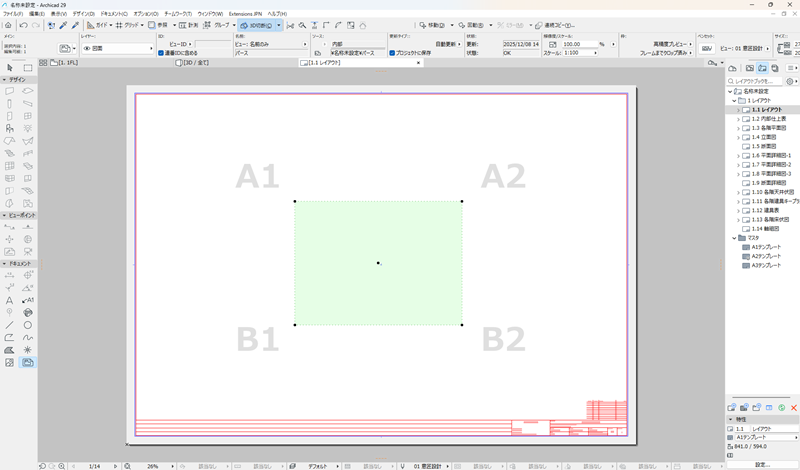Toggle the save to project checkbox
Screen dimensions: 800x470
[x=392, y=53]
